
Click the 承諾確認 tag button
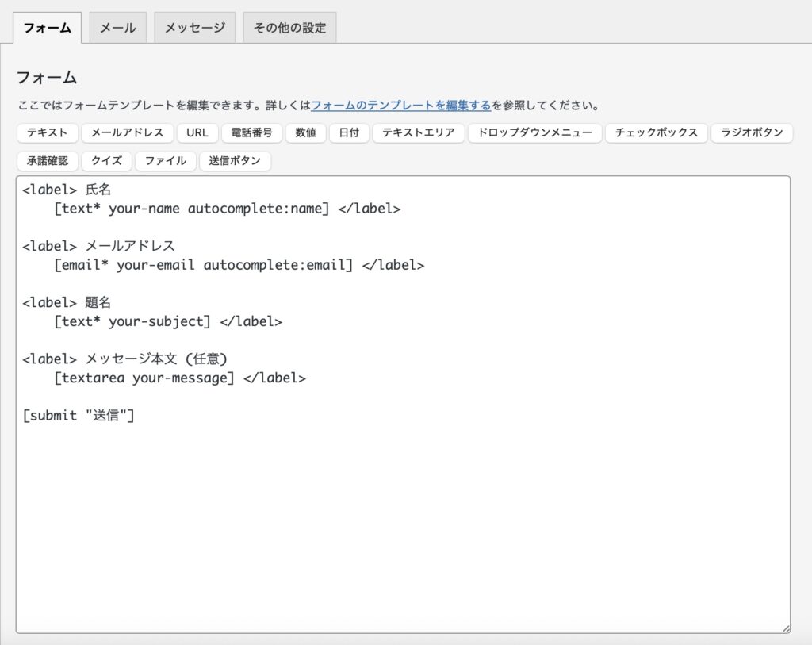tap(48, 161)
